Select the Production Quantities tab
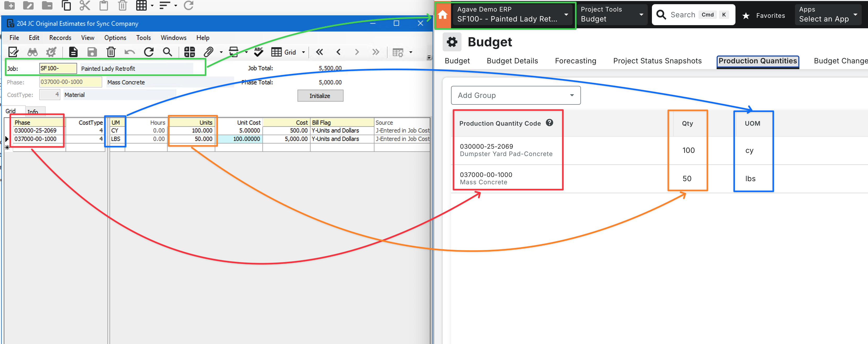Screen dimensions: 868x344 click(x=757, y=61)
